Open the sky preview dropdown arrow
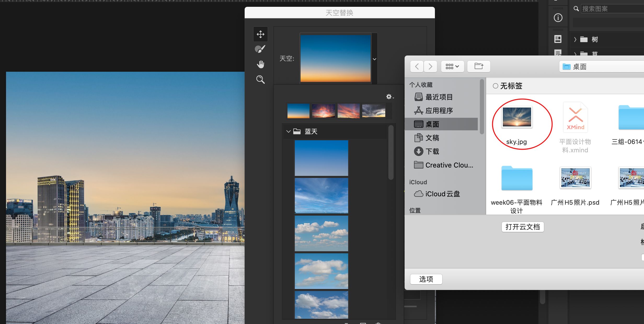644x324 pixels. click(x=374, y=59)
